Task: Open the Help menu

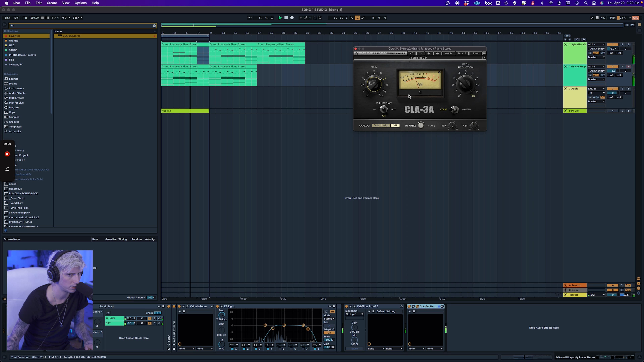Action: pos(95,3)
